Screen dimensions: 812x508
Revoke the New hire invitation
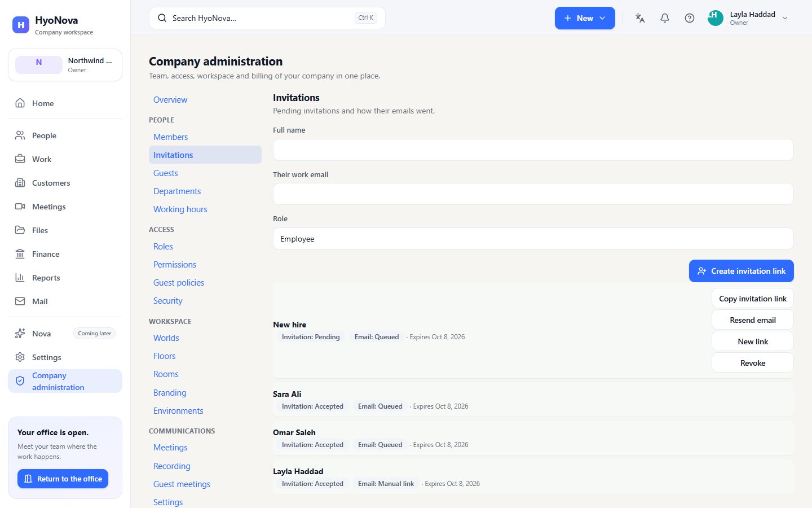(753, 363)
